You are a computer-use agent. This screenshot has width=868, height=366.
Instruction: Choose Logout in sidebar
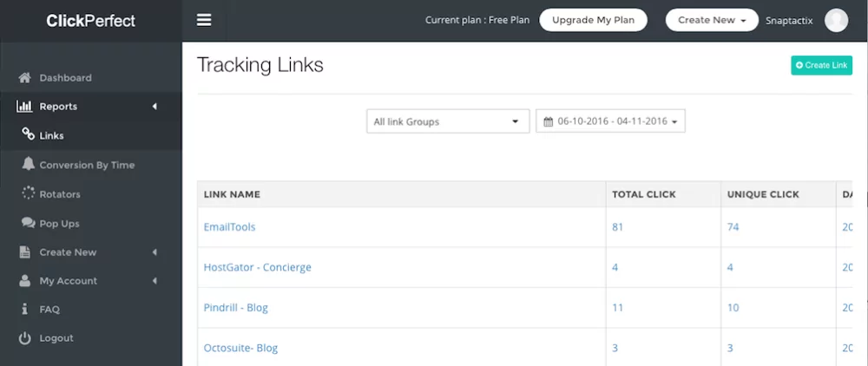coord(56,337)
